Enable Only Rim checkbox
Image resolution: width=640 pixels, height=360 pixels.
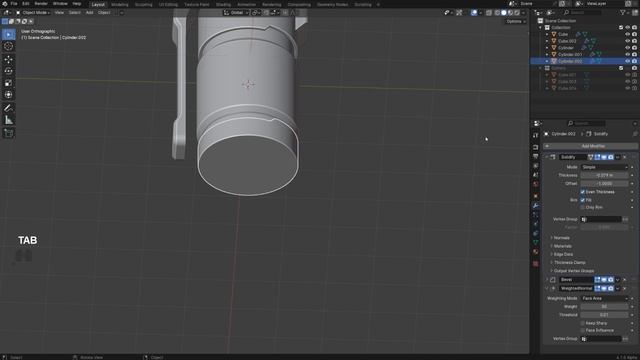click(x=583, y=207)
